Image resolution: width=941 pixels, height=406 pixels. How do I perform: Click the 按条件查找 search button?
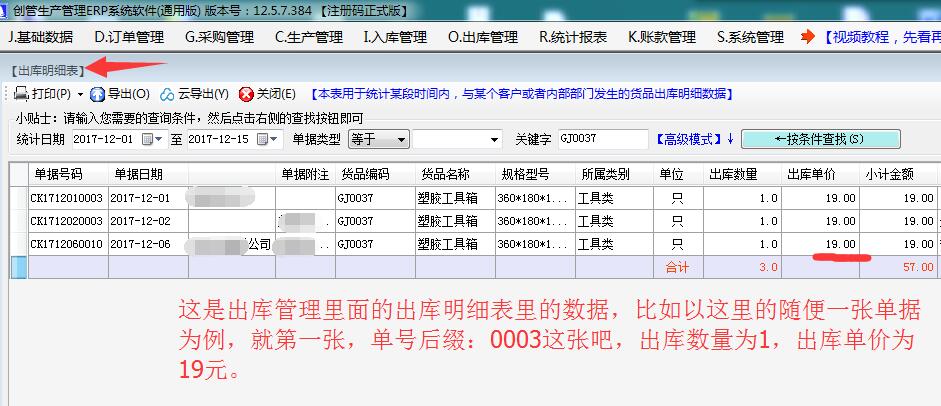[821, 139]
